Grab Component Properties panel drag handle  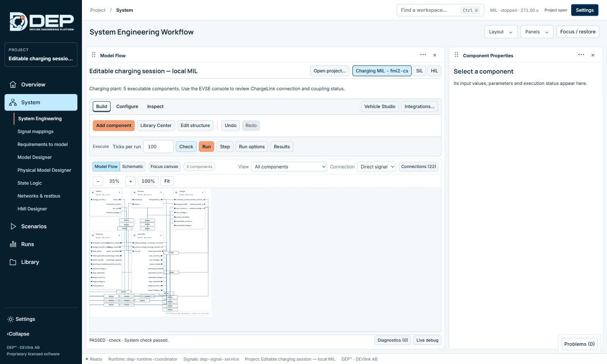click(x=456, y=55)
